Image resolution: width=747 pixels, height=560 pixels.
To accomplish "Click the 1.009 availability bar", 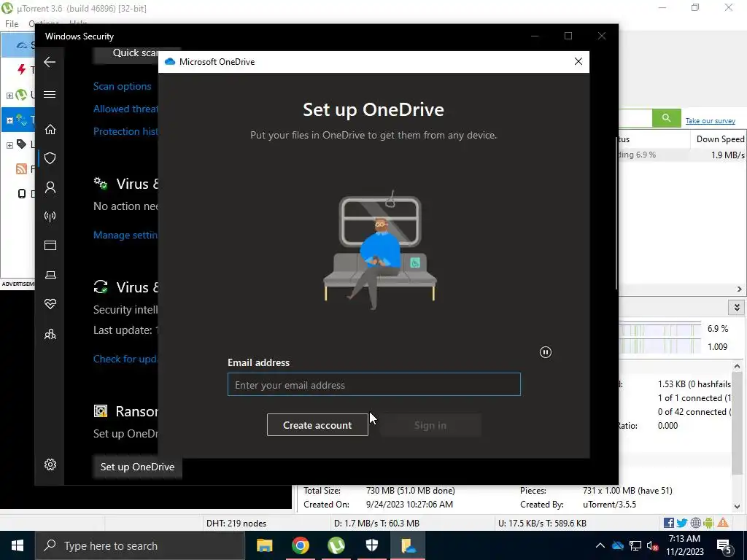I will click(x=660, y=346).
